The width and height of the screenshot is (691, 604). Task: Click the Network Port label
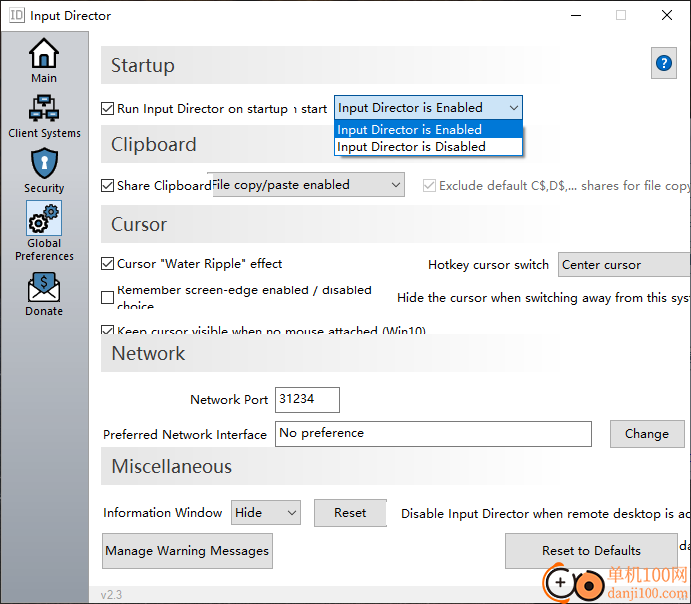coord(229,400)
